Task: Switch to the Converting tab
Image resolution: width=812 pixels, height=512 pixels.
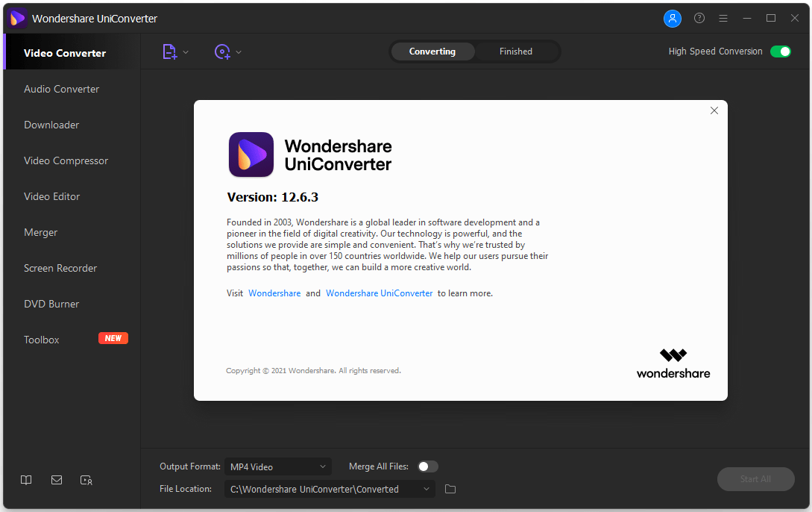Action: coord(432,51)
